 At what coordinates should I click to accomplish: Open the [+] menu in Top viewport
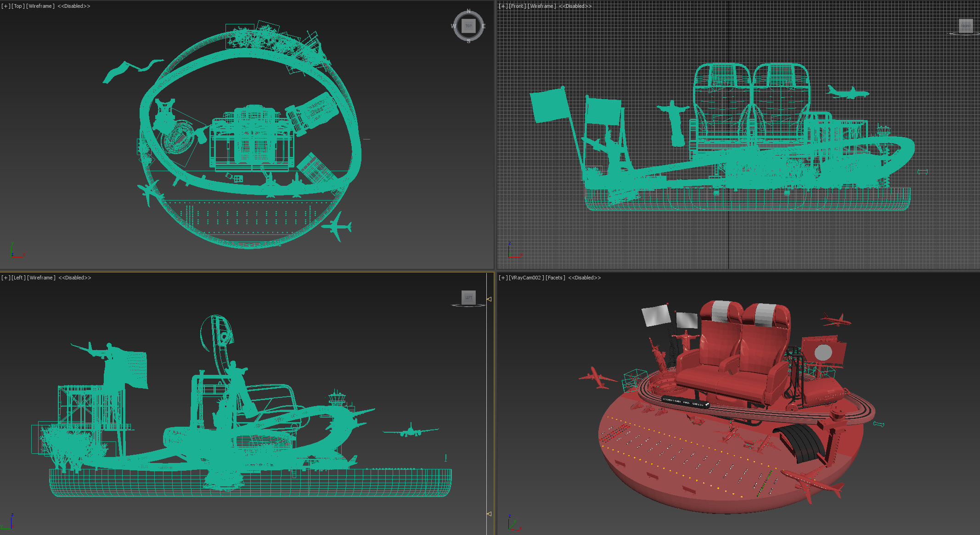point(5,6)
